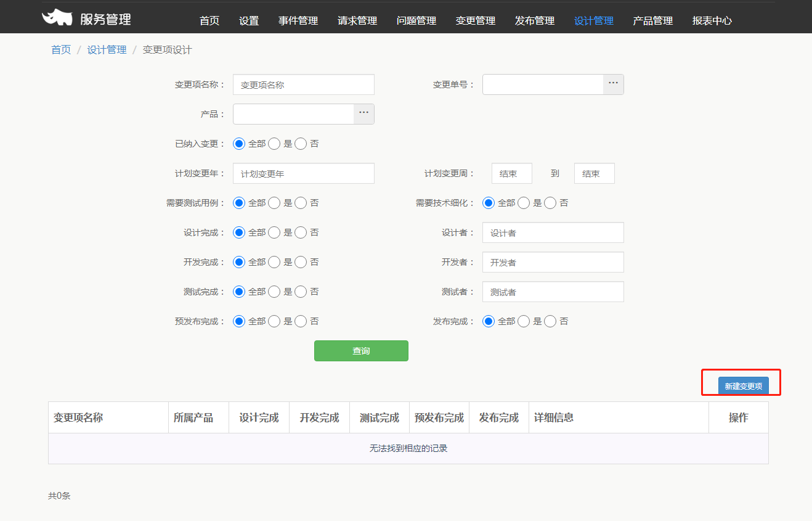
Task: Open 问题管理 navigation menu
Action: (416, 20)
